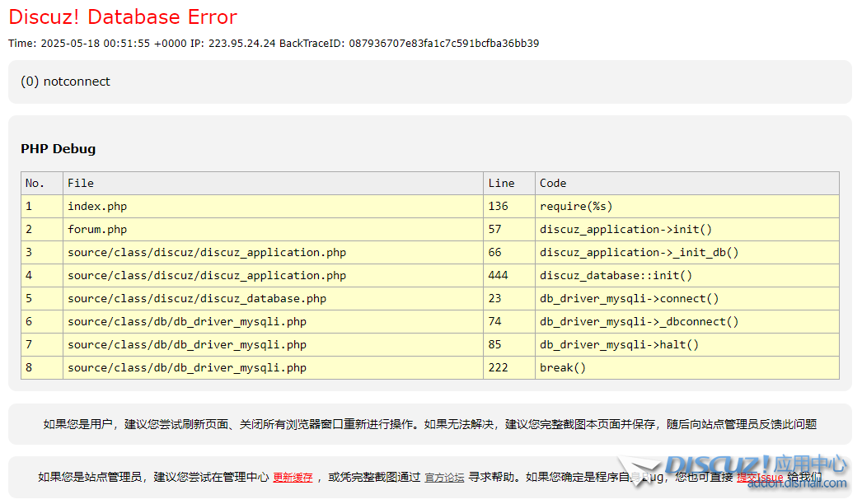Click db_driver_mysqli.php file cell in row 8
This screenshot has height=504, width=862.
click(x=273, y=367)
